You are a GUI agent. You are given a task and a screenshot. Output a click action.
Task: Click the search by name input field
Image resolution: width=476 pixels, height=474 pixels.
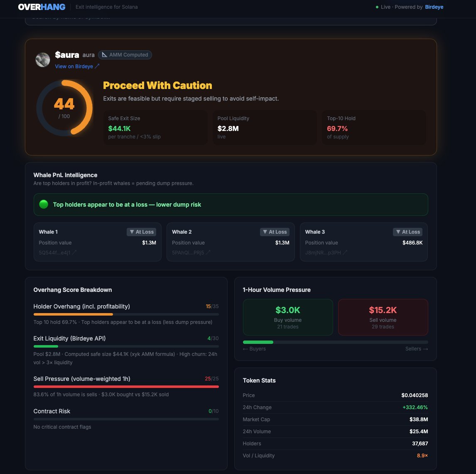pyautogui.click(x=231, y=21)
